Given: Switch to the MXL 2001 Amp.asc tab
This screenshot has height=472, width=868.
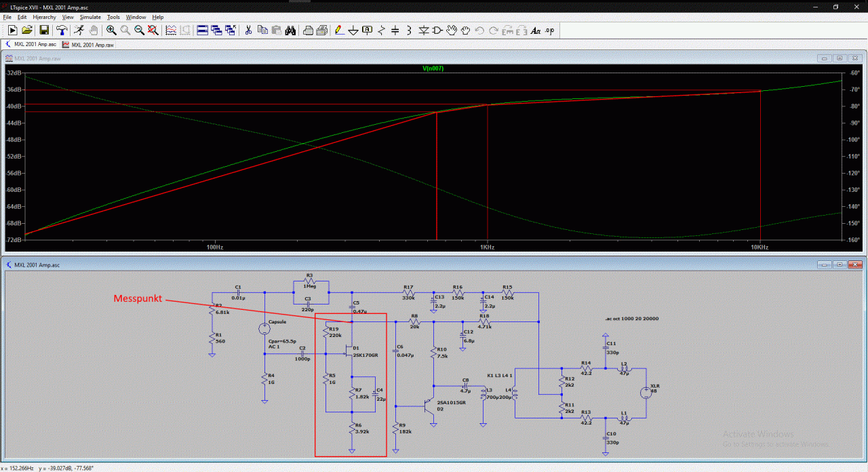Looking at the screenshot, I should [31, 45].
